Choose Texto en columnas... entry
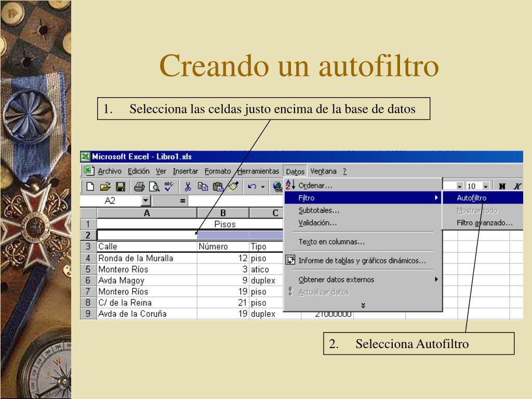 (363, 242)
